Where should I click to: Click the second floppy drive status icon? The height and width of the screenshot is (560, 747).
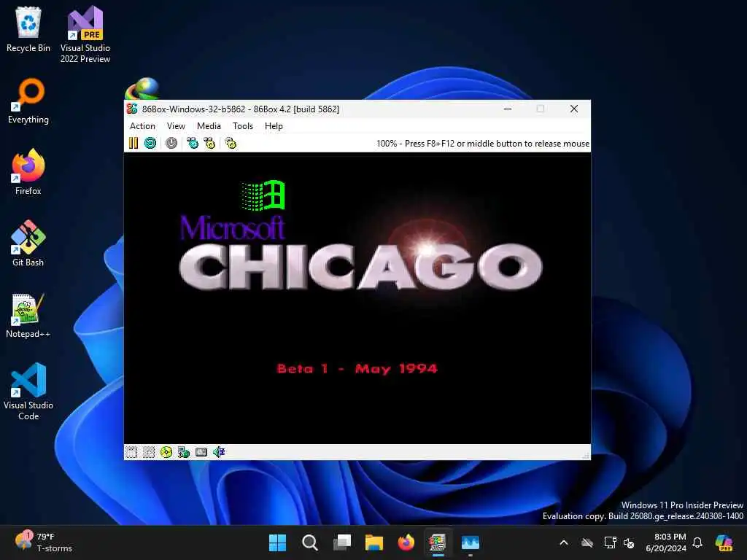(149, 452)
